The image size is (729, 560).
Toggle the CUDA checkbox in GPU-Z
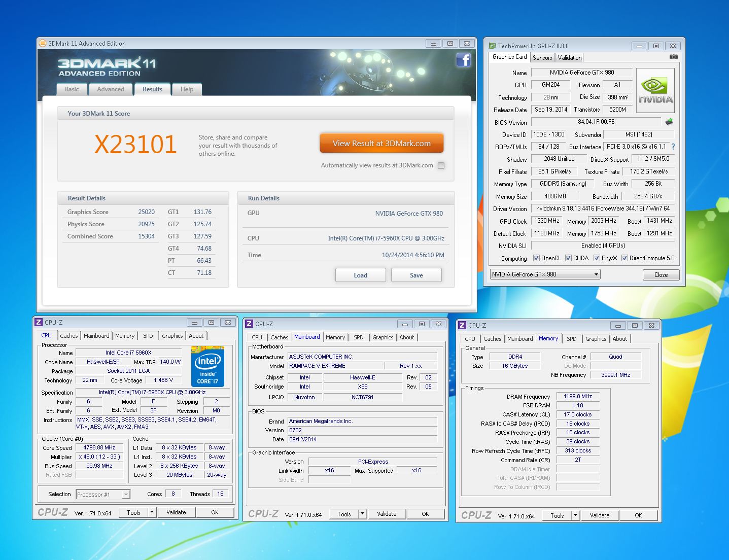tap(568, 258)
